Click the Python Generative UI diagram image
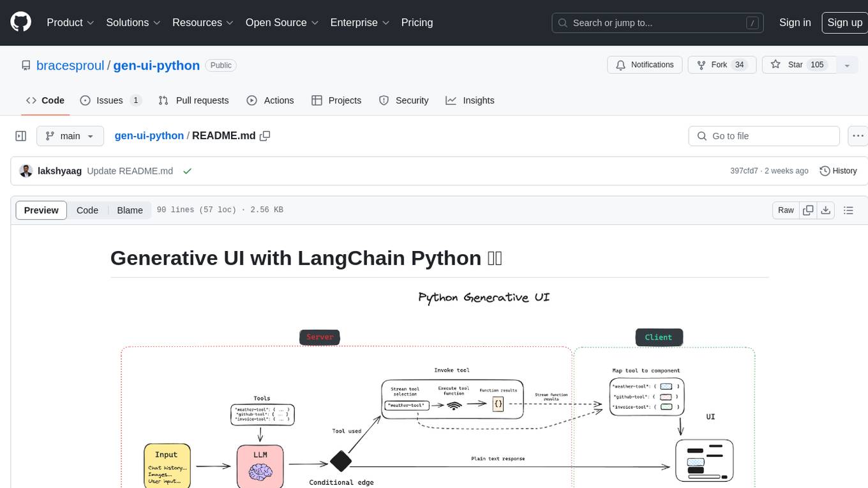The height and width of the screenshot is (488, 868). pyautogui.click(x=439, y=388)
